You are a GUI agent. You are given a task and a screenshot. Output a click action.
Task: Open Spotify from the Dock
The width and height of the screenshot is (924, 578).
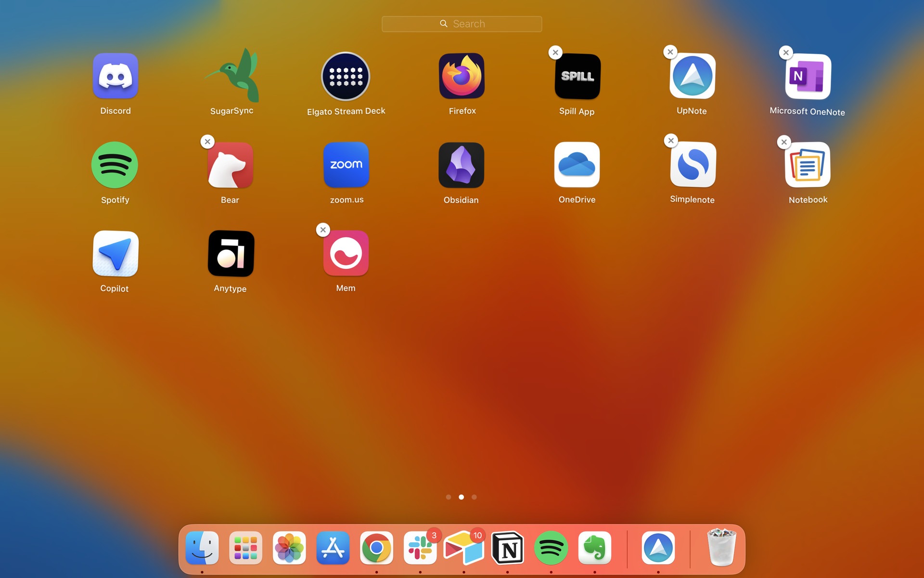point(551,548)
